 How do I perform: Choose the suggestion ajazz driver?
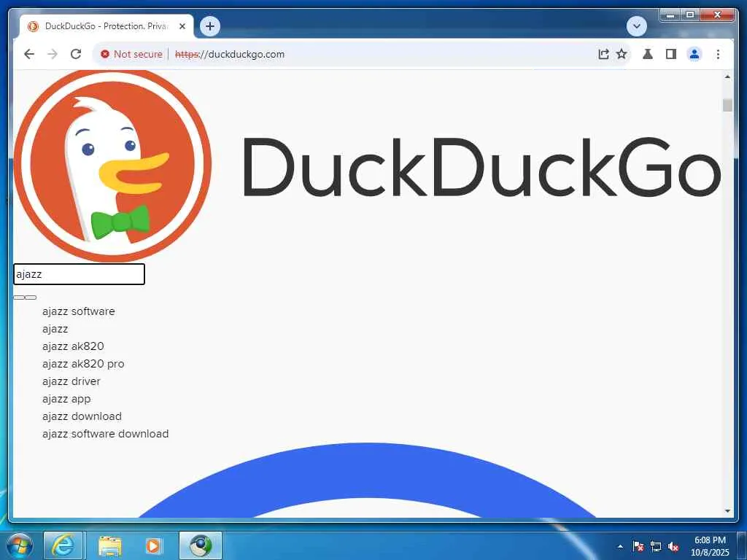[71, 381]
